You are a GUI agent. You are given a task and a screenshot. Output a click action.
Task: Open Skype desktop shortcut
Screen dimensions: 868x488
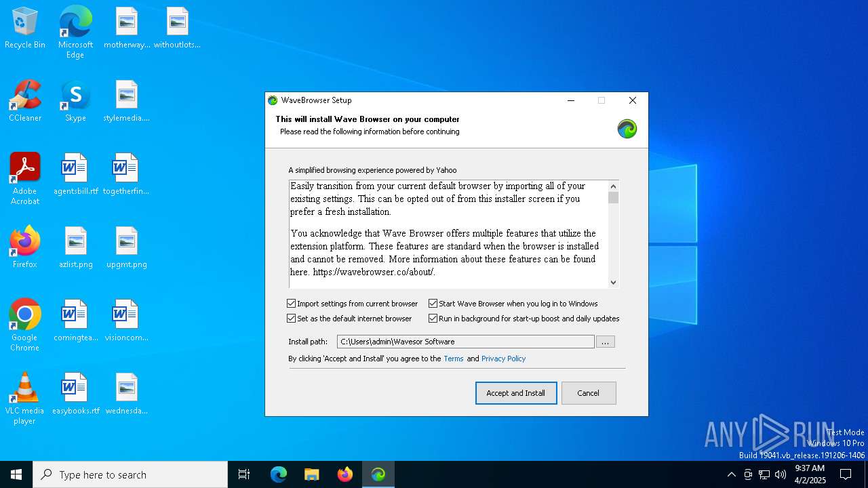click(x=75, y=102)
